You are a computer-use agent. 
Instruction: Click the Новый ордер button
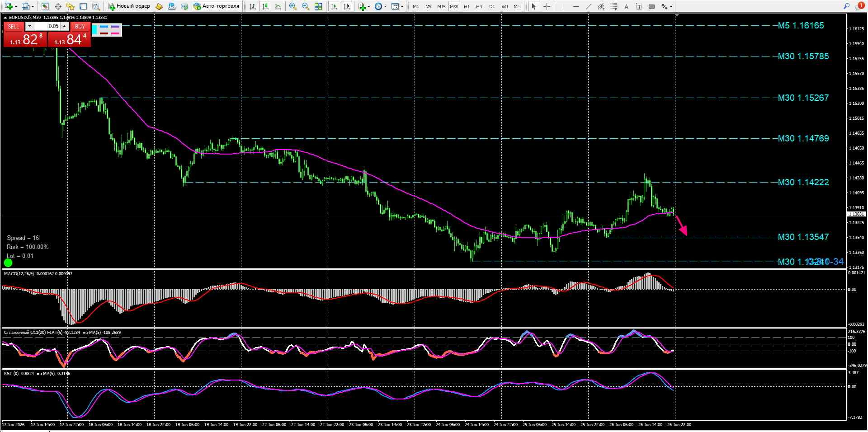(129, 6)
